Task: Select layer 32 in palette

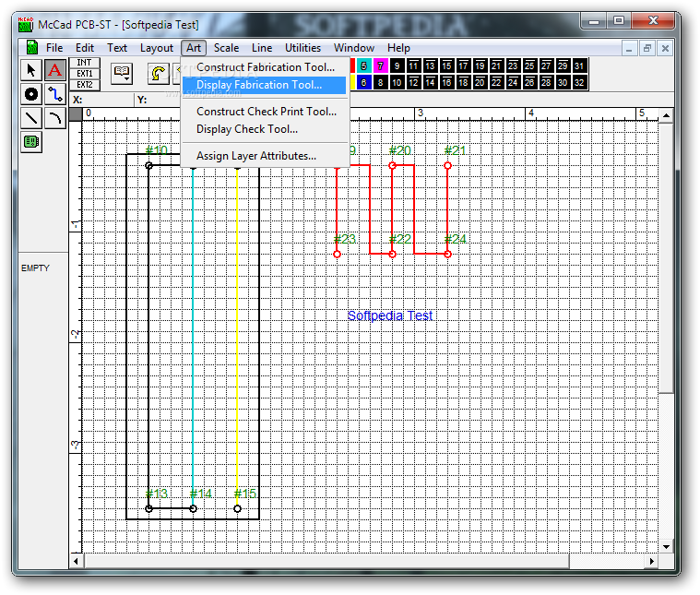Action: [x=579, y=83]
